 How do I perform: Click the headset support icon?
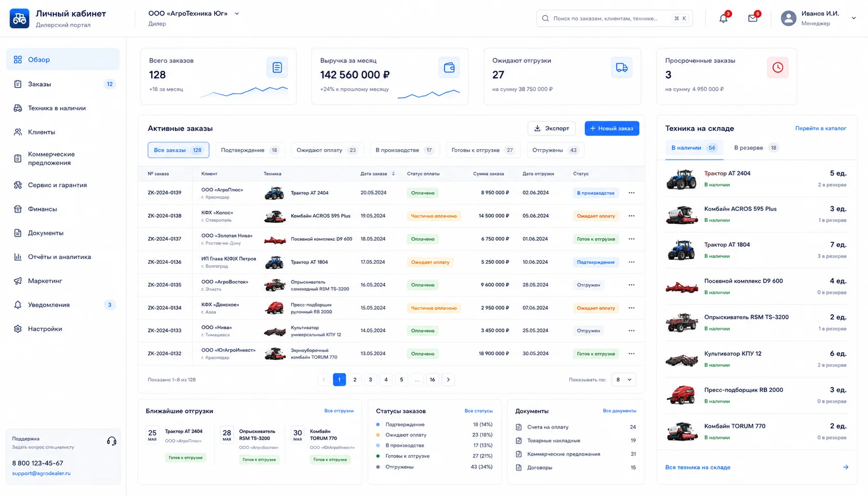coord(111,441)
